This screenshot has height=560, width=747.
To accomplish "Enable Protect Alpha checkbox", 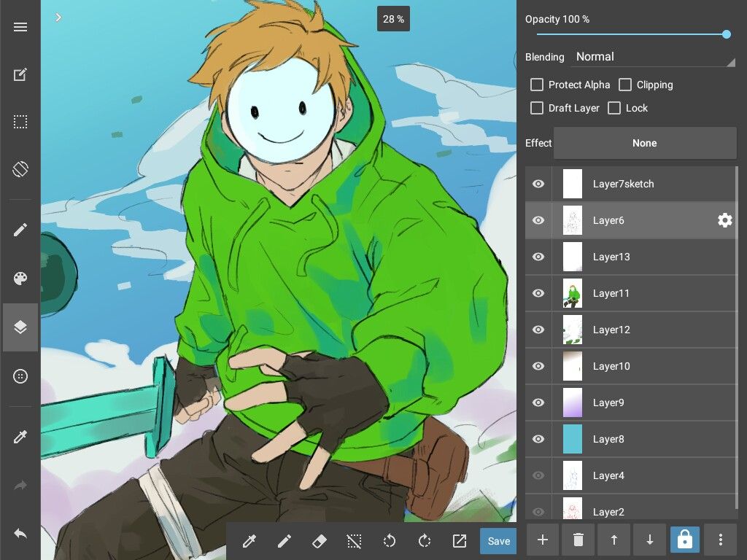I will [x=537, y=85].
